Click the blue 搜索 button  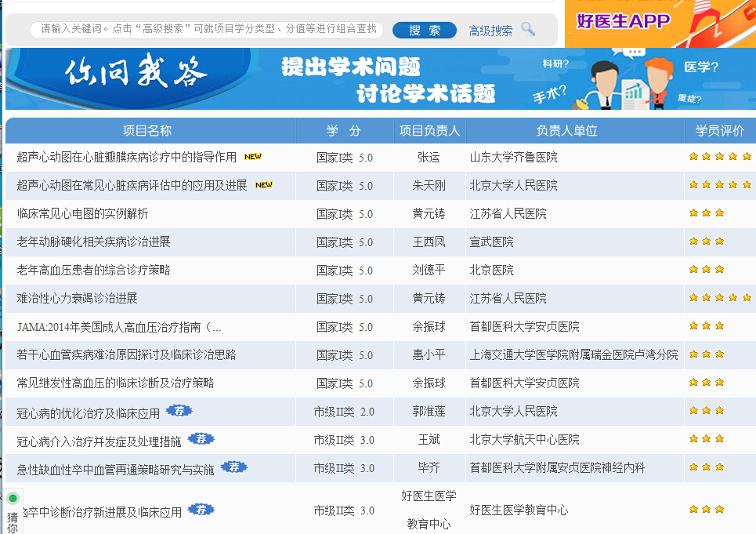[x=425, y=30]
